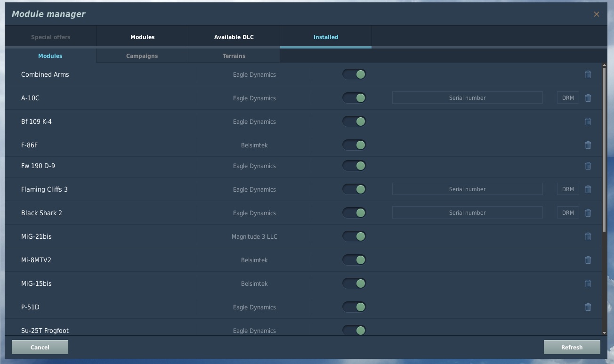Select the Installed tab

(326, 37)
